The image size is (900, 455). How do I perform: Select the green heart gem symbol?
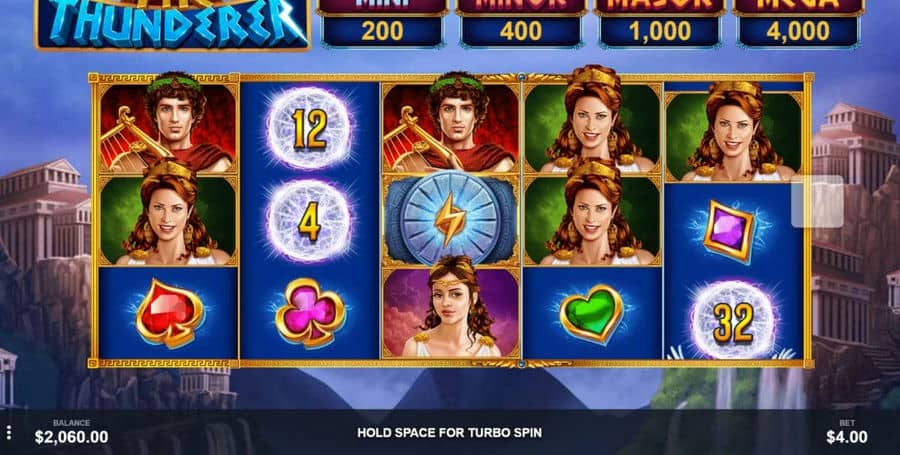592,313
